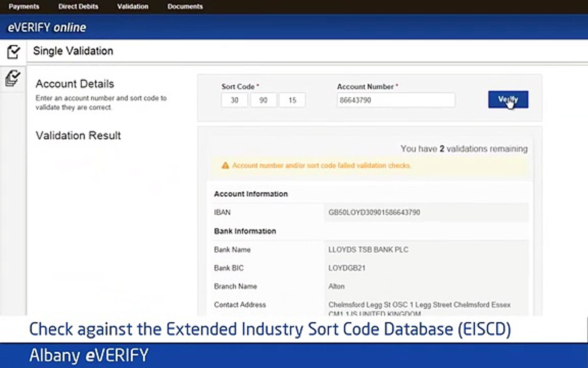Click the Single Validation checkmark sidebar icon
The width and height of the screenshot is (588, 368).
[x=13, y=52]
